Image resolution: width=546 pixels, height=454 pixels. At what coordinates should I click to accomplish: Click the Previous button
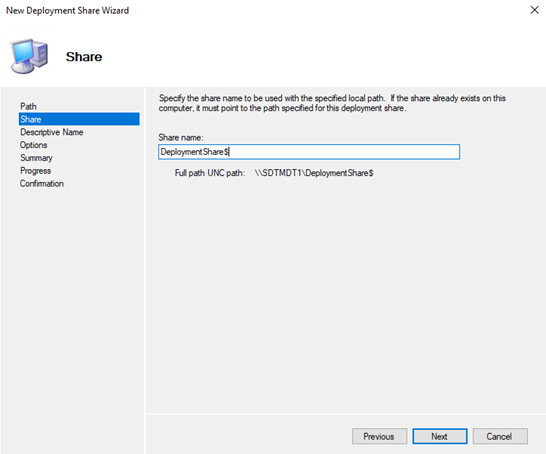[379, 436]
